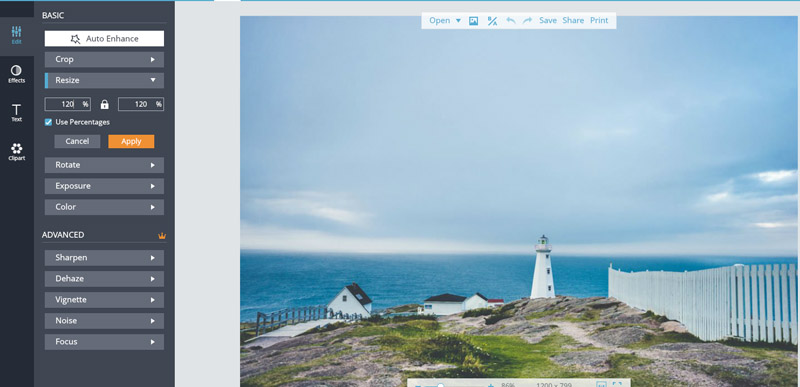Open the Edit panel in the sidebar

pos(16,35)
